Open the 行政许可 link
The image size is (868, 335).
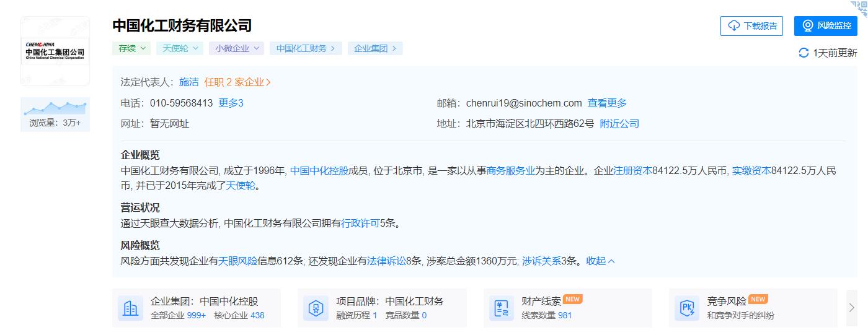click(360, 224)
